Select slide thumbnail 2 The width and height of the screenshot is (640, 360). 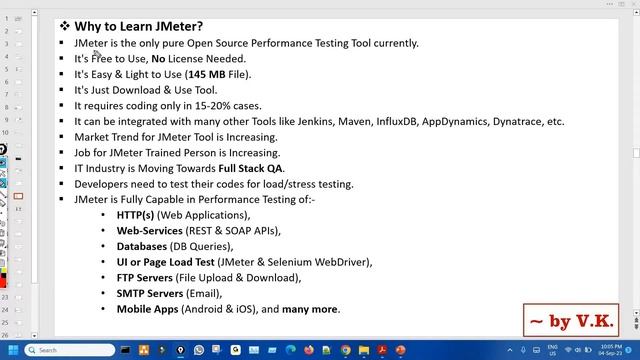click(18, 31)
